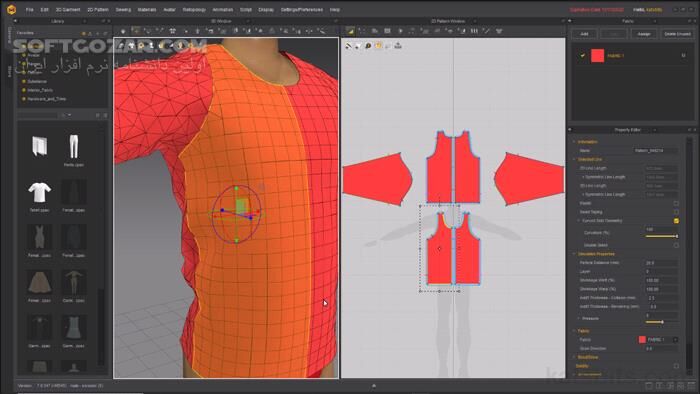Collapse the Curved Side Geometry sub-section arrow
Screen dimensions: 700x394
[579, 221]
